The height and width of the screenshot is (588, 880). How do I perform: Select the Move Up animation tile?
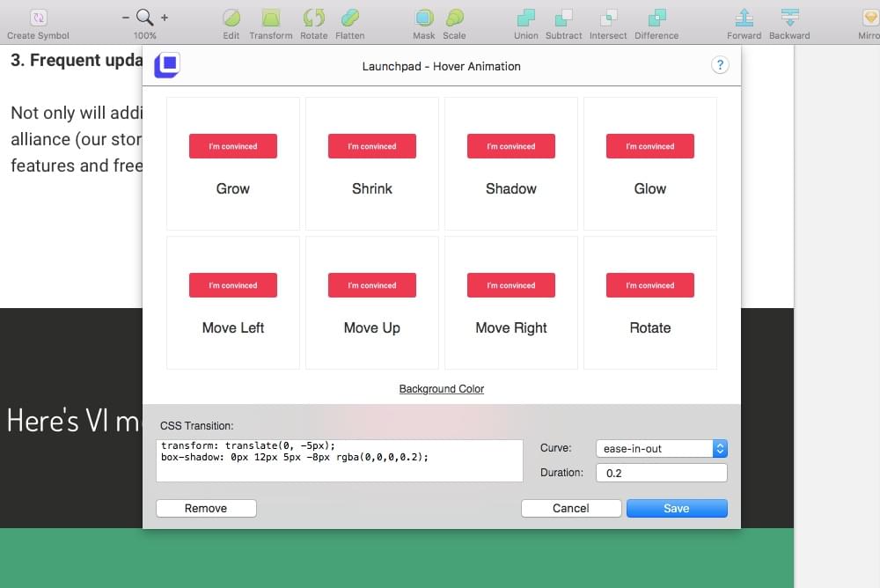click(372, 303)
